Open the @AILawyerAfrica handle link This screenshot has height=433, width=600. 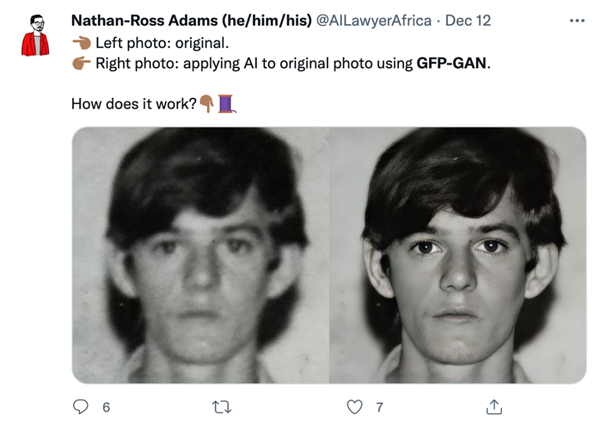click(x=373, y=21)
